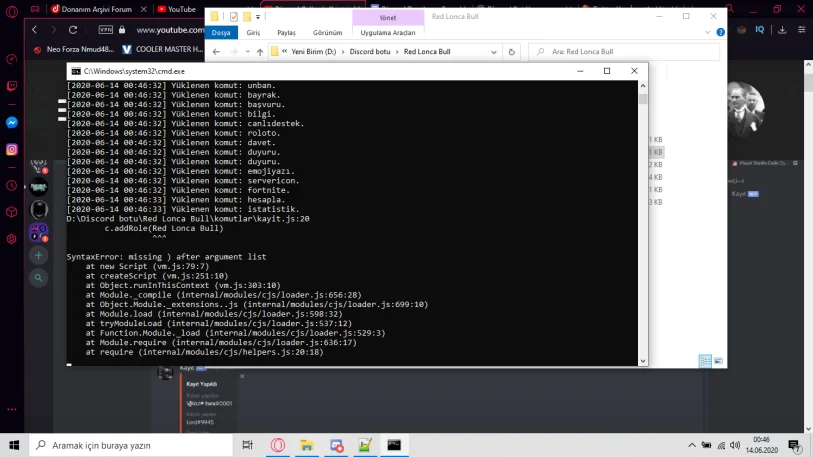Switch to the YouTube tab
This screenshot has height=457, width=813.
(176, 9)
